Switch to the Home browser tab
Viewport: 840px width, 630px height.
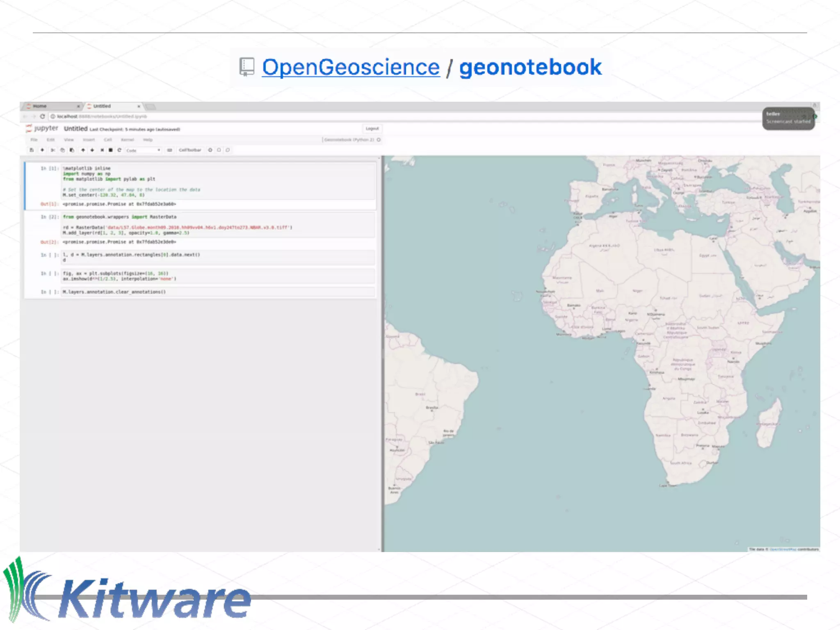[40, 106]
